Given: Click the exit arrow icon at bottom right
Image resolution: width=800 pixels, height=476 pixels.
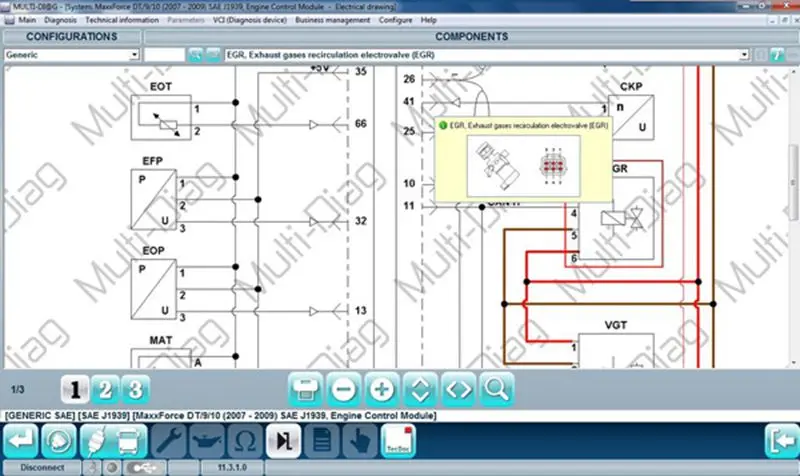Looking at the screenshot, I should click(782, 441).
